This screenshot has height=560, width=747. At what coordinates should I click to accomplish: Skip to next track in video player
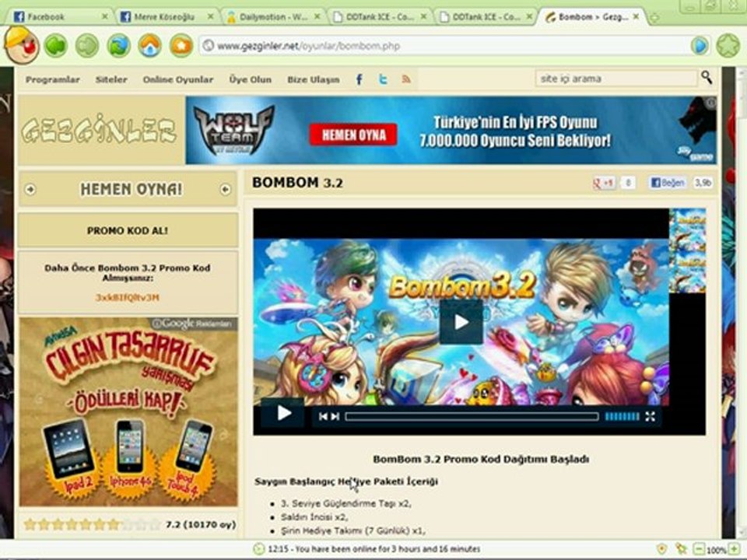click(335, 417)
